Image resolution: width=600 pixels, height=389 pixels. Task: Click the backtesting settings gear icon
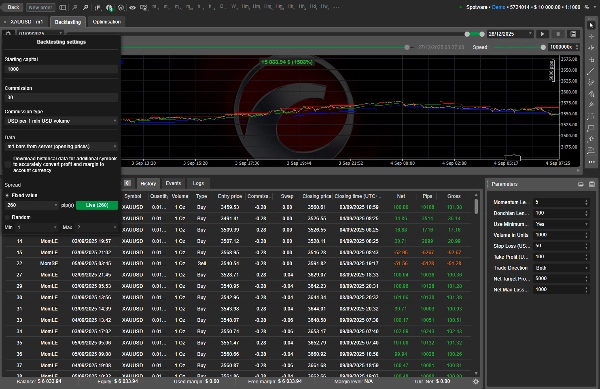pyautogui.click(x=8, y=34)
